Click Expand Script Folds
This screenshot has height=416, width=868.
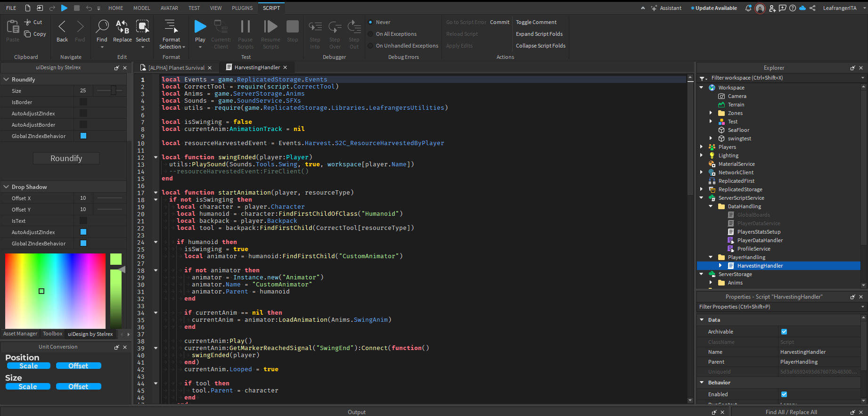tap(539, 34)
